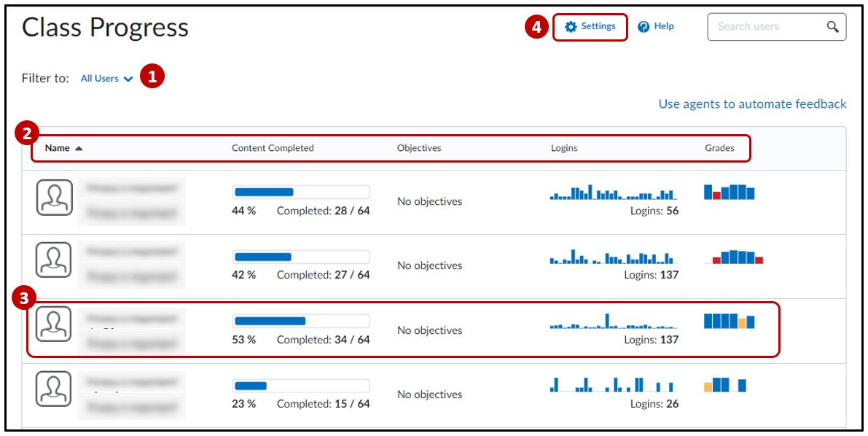Open the login chart above Logins: 56

click(x=614, y=192)
